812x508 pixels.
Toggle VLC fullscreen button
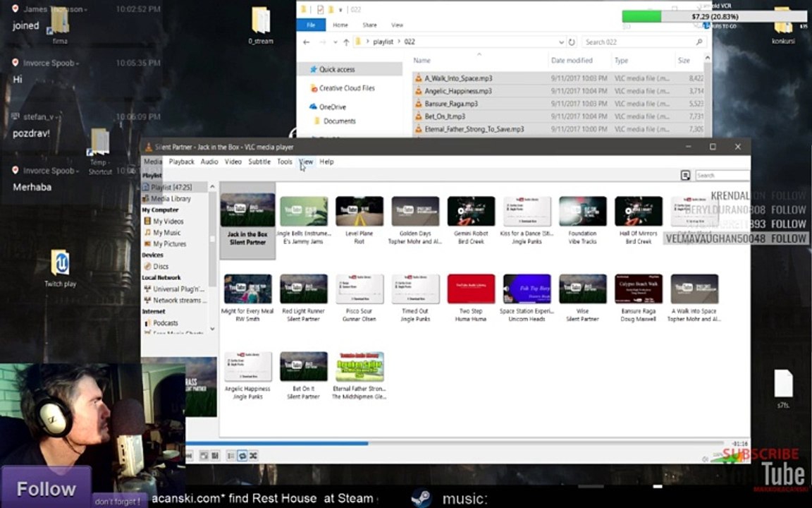pos(204,456)
